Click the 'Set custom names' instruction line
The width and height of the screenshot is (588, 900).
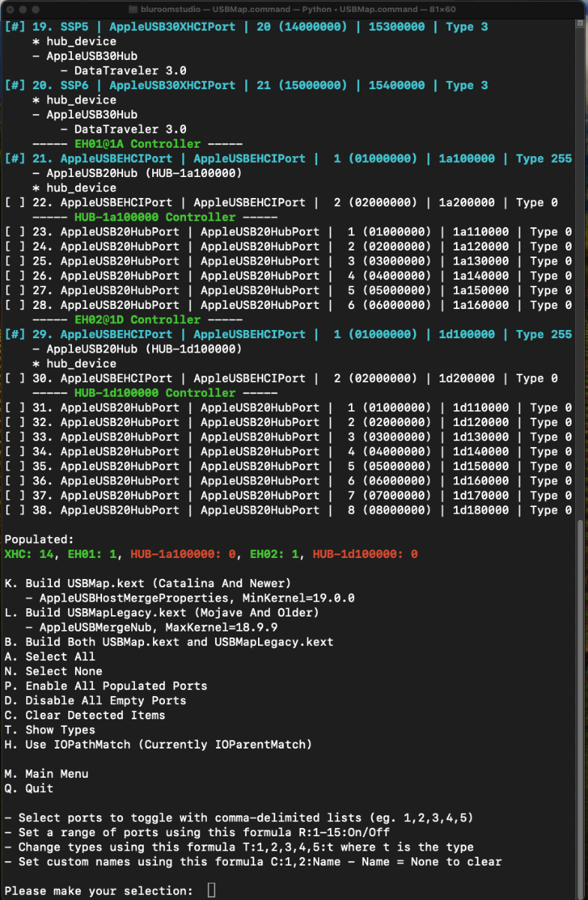253,861
